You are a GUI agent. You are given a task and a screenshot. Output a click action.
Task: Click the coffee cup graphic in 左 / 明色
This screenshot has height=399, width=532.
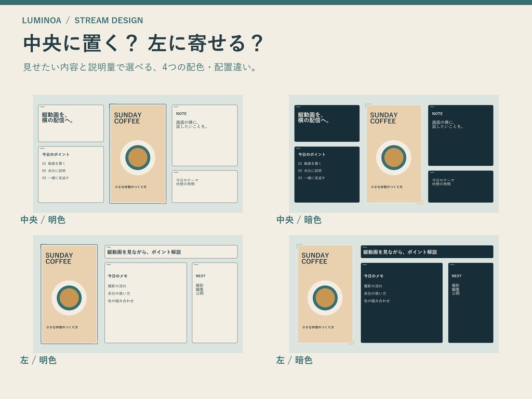point(69,298)
